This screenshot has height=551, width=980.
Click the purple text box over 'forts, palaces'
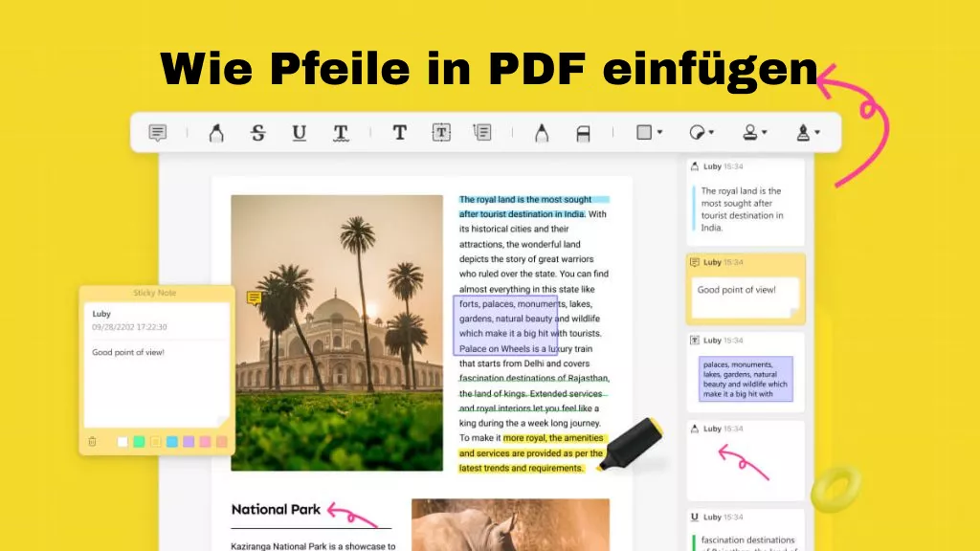(x=505, y=325)
